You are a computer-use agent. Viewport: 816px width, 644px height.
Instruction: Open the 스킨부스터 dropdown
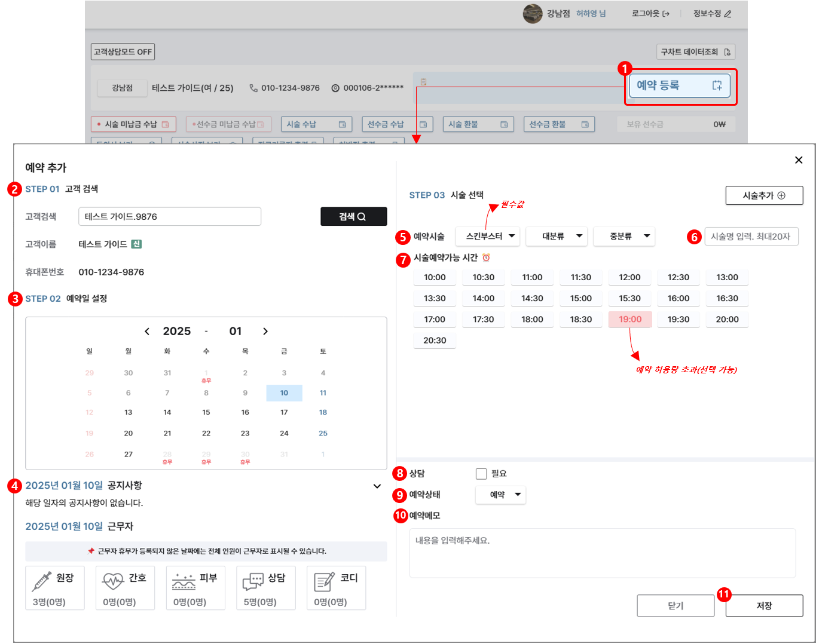point(488,237)
